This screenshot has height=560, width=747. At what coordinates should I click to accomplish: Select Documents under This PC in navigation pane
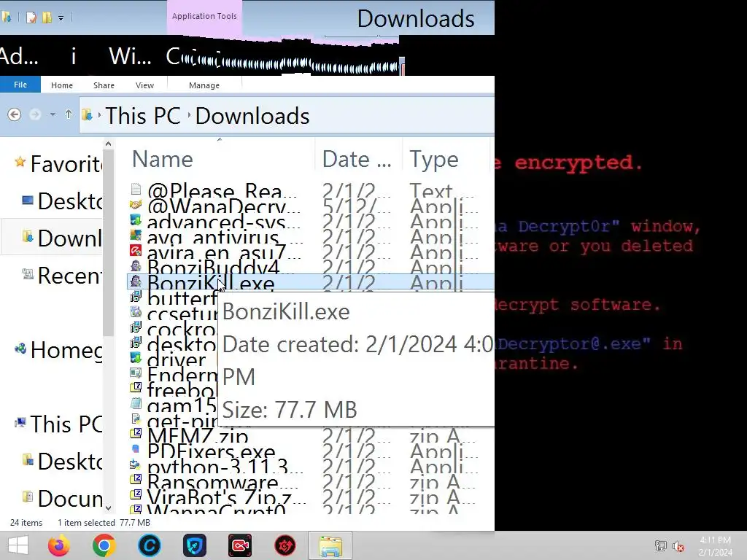(x=63, y=499)
